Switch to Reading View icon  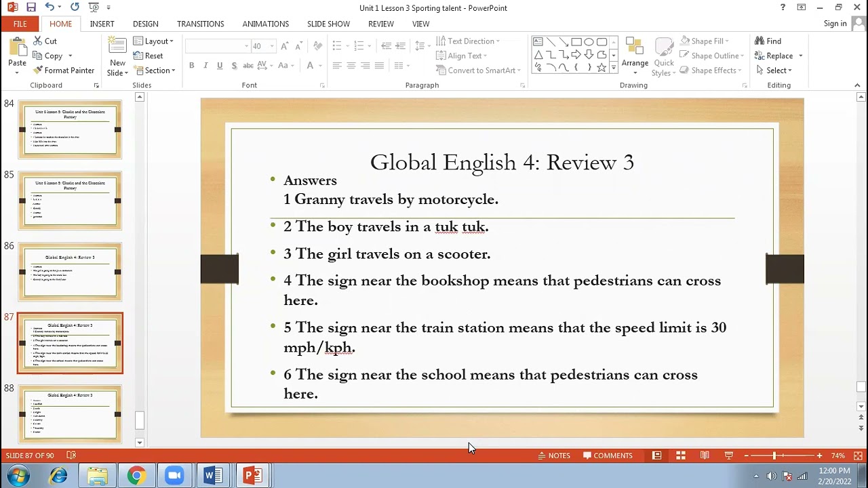pyautogui.click(x=705, y=455)
